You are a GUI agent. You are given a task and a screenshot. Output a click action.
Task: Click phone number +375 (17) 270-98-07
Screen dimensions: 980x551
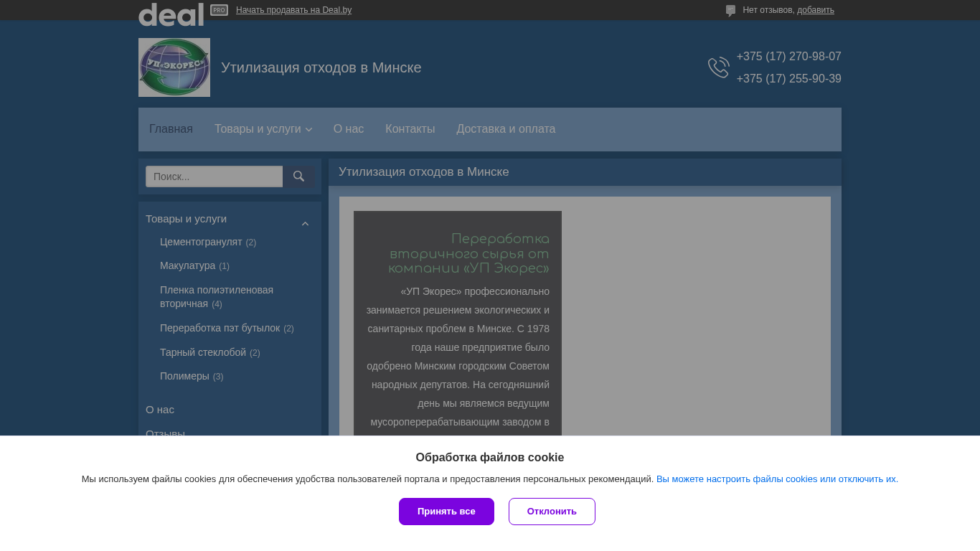click(788, 57)
